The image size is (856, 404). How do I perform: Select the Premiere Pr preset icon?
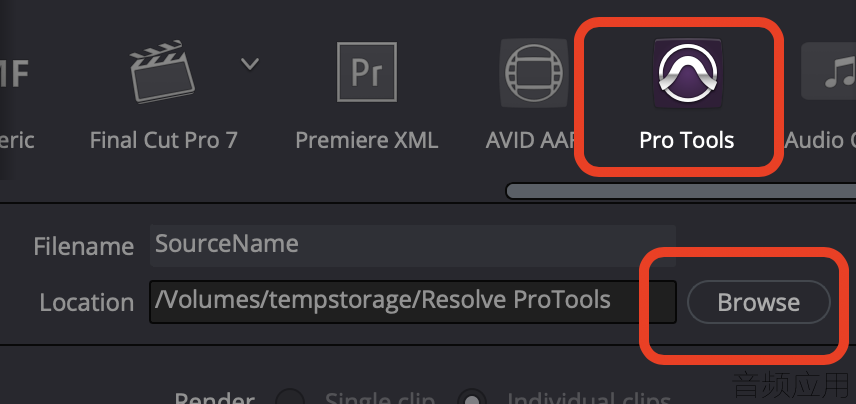pos(367,72)
